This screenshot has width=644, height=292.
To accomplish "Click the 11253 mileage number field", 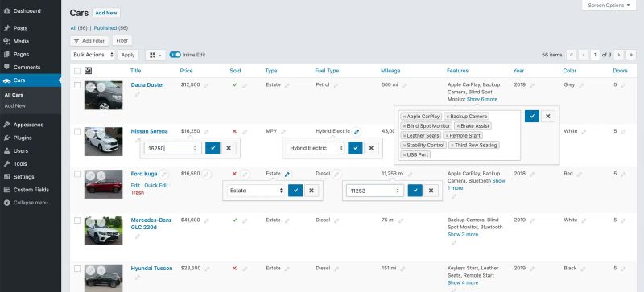I will coord(374,191).
